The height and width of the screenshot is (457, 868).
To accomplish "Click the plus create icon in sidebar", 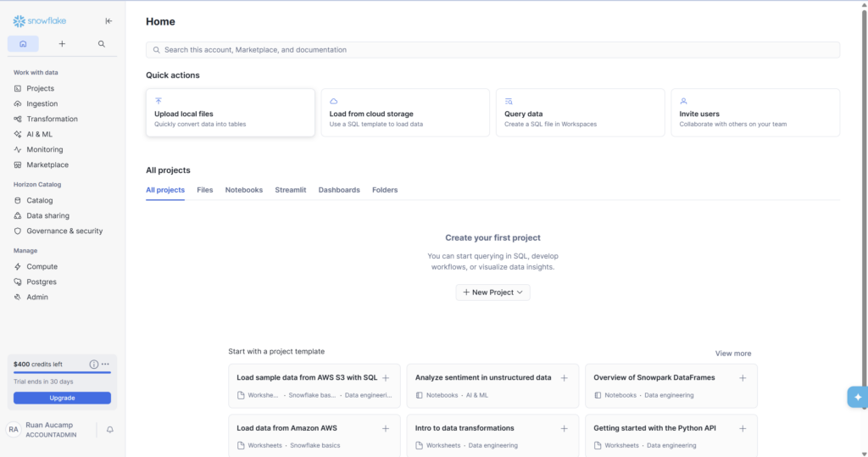I will point(62,44).
